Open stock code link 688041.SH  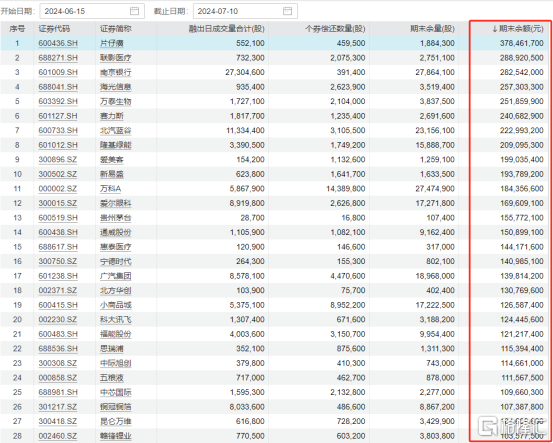[58, 87]
